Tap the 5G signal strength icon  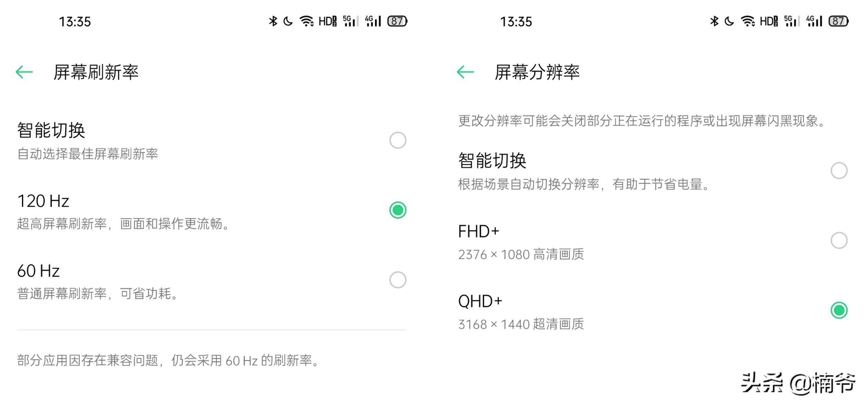pyautogui.click(x=352, y=21)
